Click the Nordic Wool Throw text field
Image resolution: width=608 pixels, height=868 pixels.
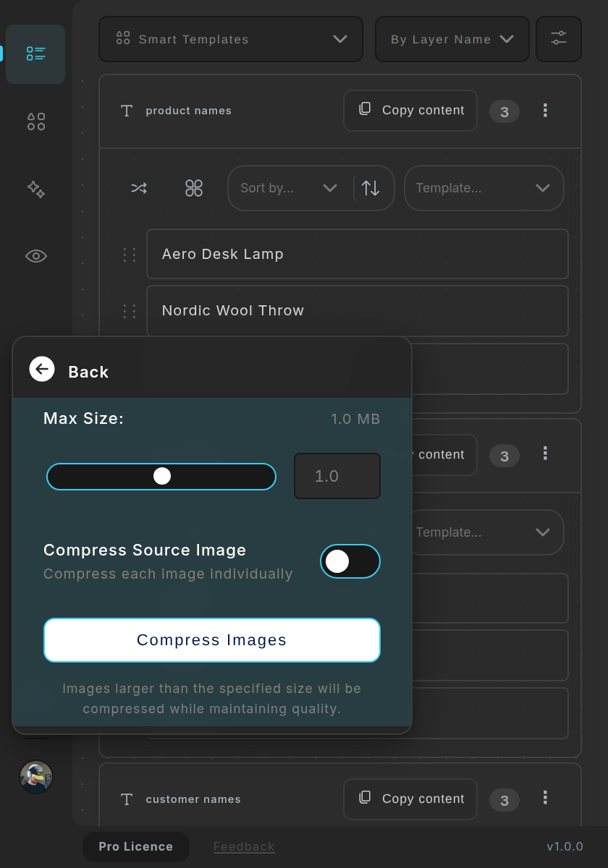tap(358, 310)
